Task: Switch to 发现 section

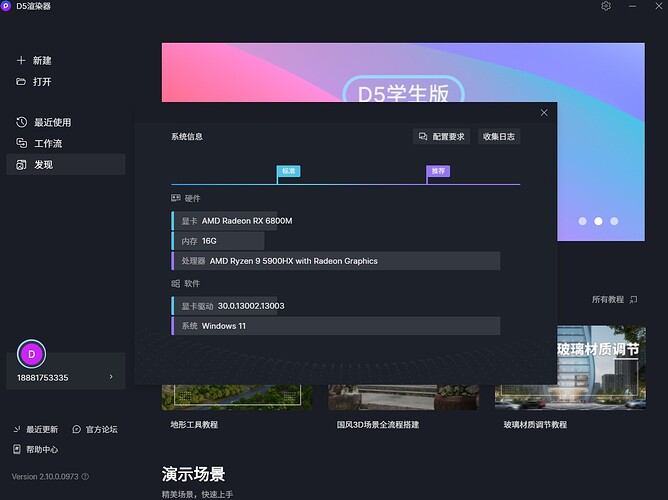Action: tap(66, 164)
